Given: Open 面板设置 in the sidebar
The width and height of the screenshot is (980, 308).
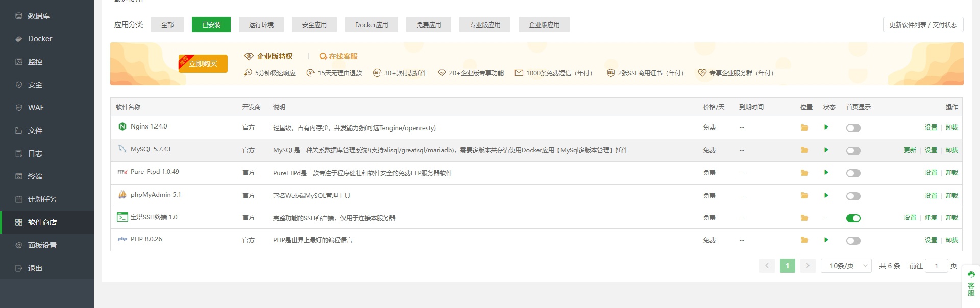Looking at the screenshot, I should (47, 245).
